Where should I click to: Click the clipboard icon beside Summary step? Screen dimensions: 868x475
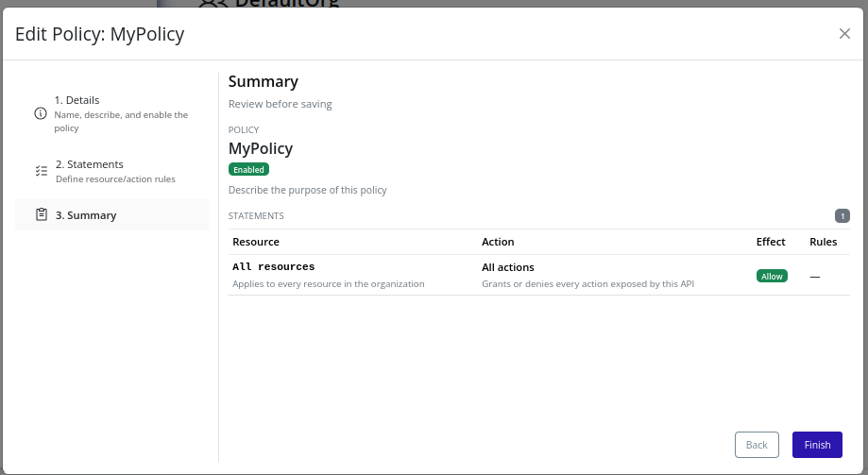(42, 214)
